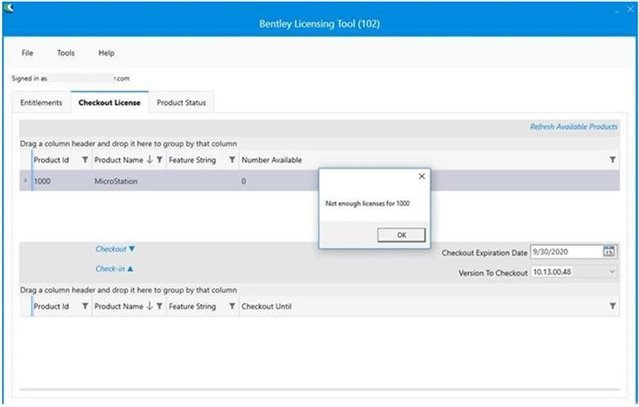Click the Checkout down-arrow link
Viewport: 639px width, 407px height.
pos(115,249)
